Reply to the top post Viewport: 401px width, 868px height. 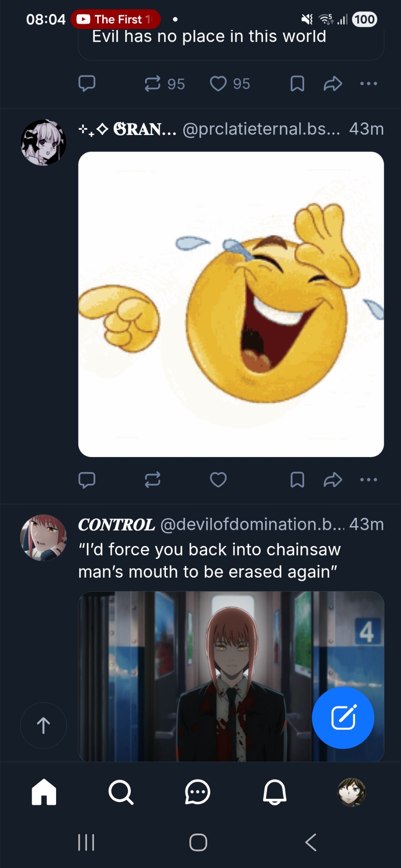[x=87, y=83]
